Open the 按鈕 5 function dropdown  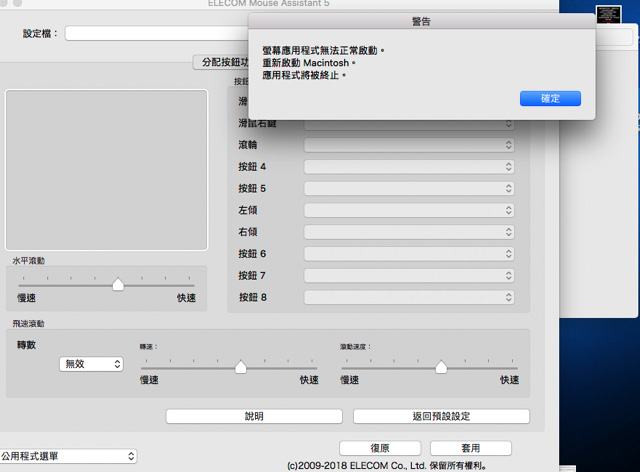pyautogui.click(x=409, y=188)
